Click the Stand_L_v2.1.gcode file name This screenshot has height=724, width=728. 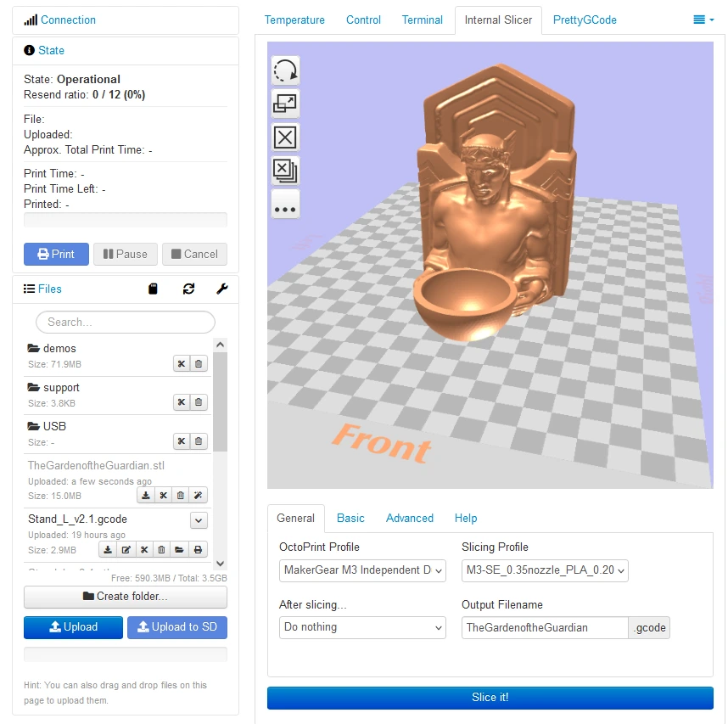pos(77,519)
